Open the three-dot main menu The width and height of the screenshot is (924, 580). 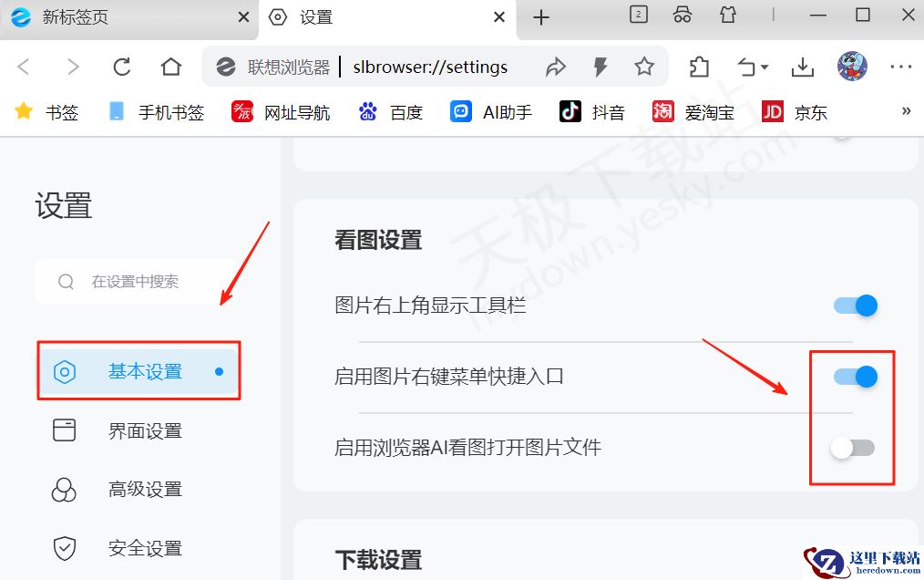click(x=901, y=67)
